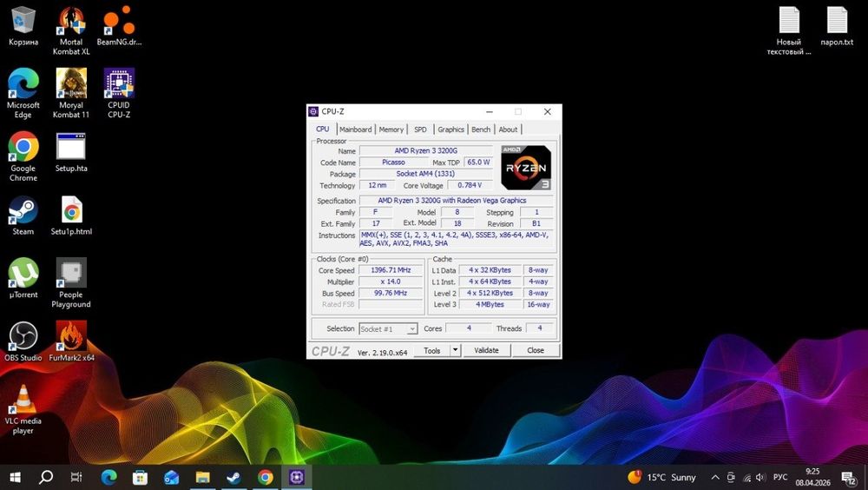Open Edge from the taskbar
This screenshot has height=490, width=868.
[109, 477]
